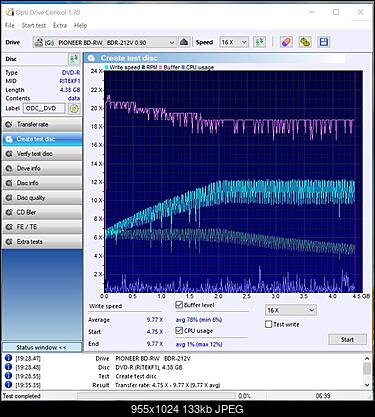Click the avg 1% (max 12%) text

[x=199, y=344]
